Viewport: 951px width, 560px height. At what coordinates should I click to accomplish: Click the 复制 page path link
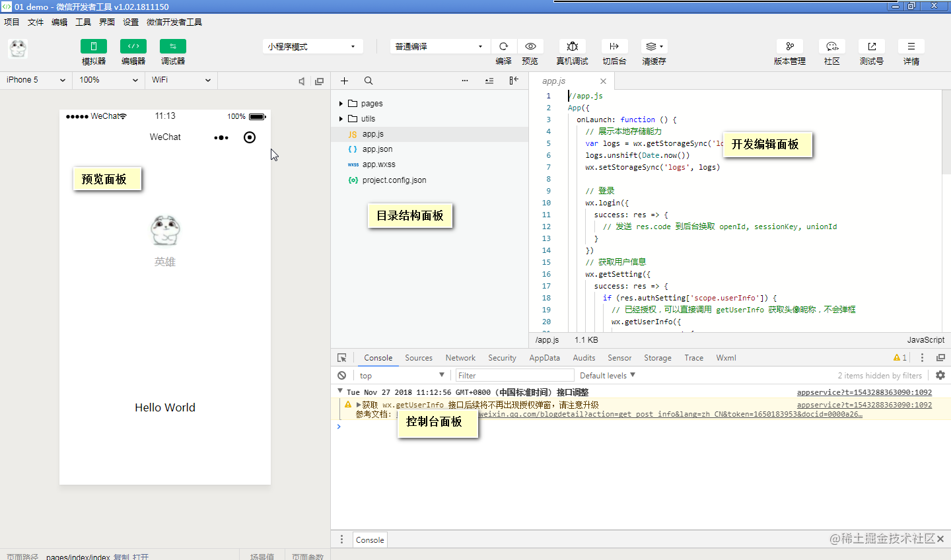pos(122,557)
